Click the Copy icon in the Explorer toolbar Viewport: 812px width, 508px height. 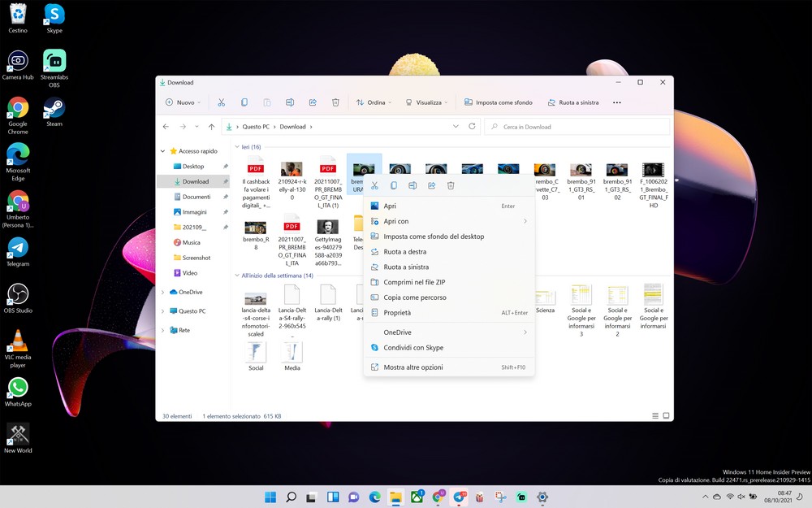click(244, 102)
